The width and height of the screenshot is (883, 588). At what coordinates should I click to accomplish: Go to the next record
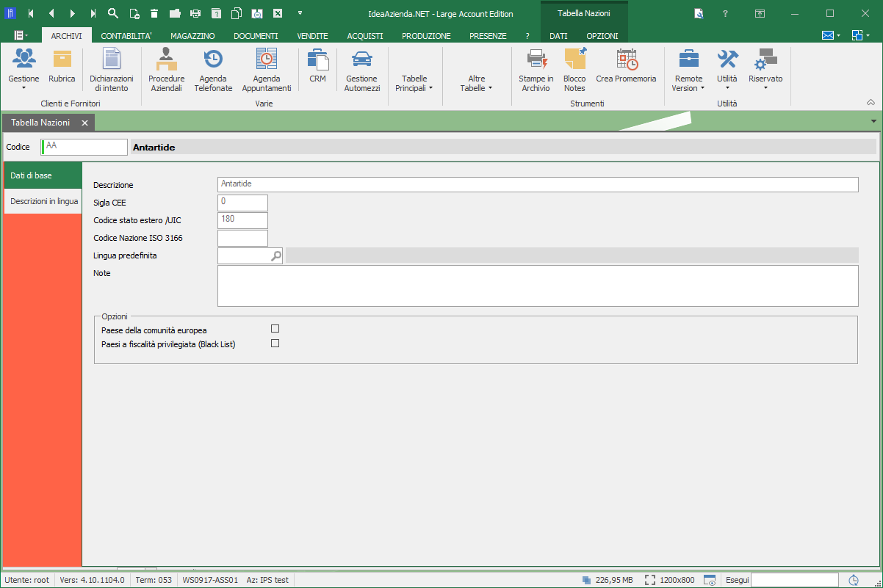[x=72, y=13]
